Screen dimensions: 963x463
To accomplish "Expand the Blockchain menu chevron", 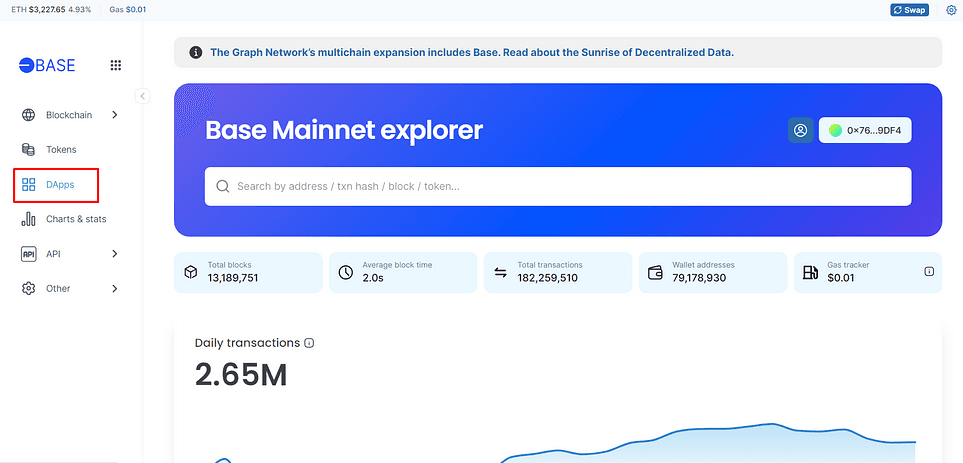I will [115, 115].
